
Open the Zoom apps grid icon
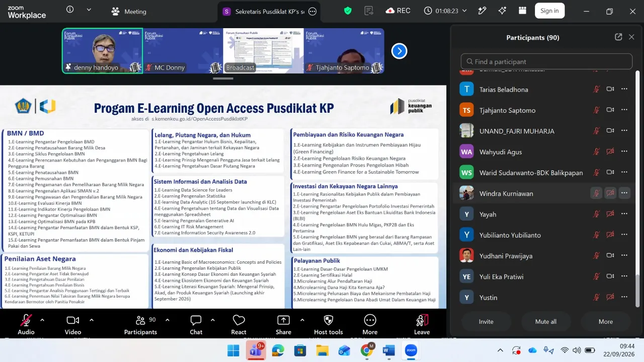(x=522, y=11)
